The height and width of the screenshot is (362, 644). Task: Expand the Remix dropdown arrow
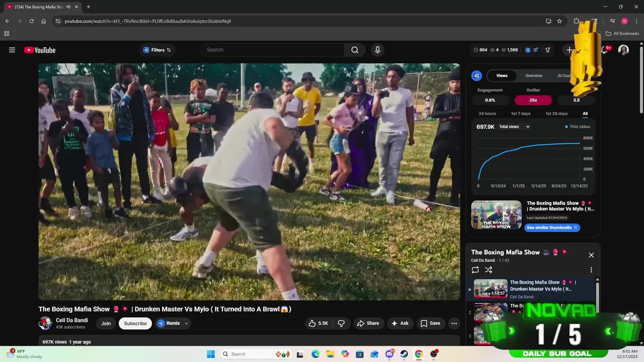[187, 323]
